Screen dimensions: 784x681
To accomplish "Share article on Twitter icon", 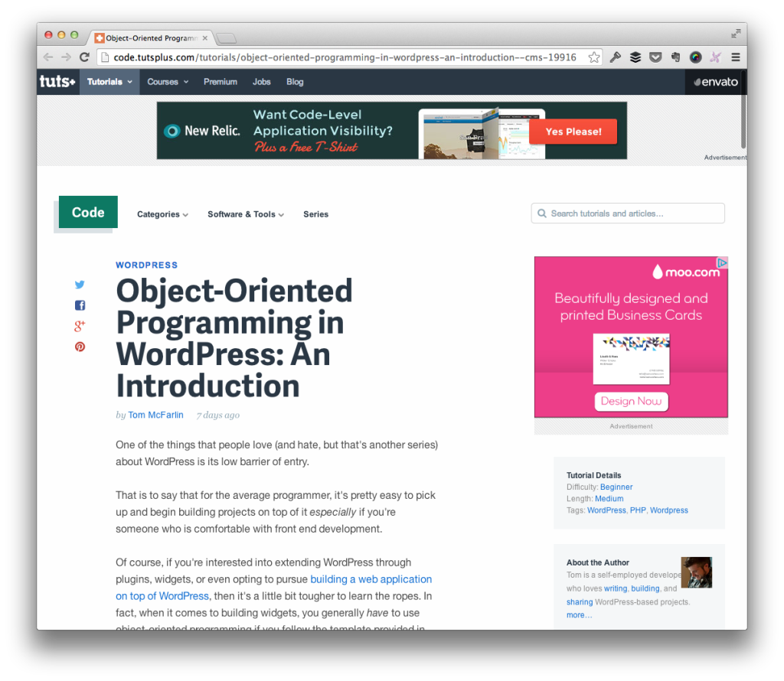I will point(80,285).
